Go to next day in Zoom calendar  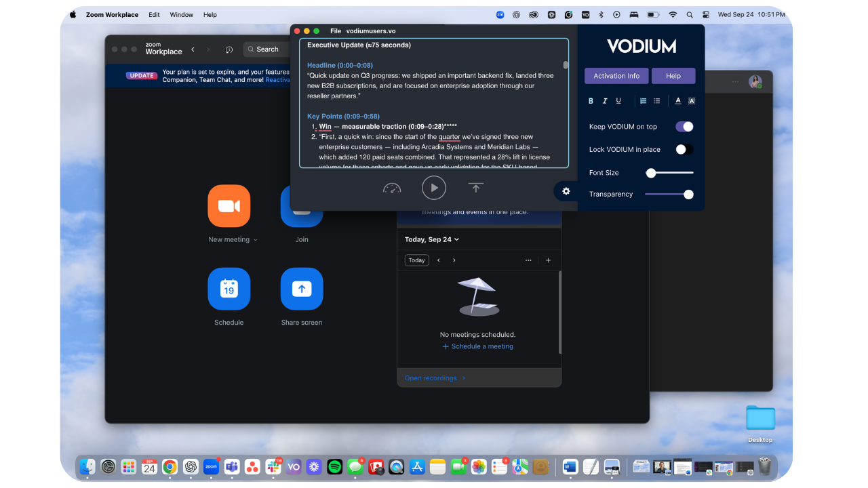(x=454, y=260)
